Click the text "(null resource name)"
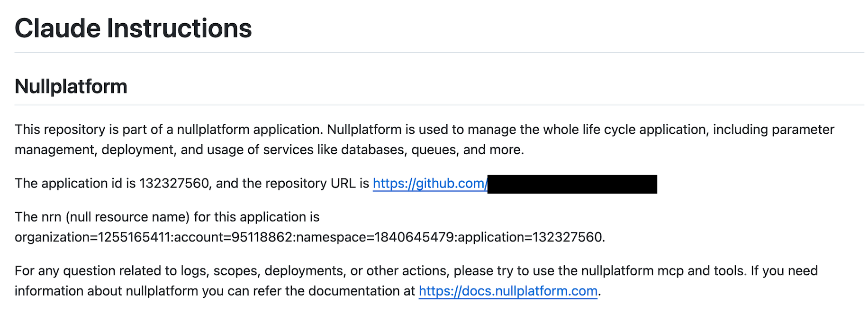The height and width of the screenshot is (316, 868). [127, 217]
